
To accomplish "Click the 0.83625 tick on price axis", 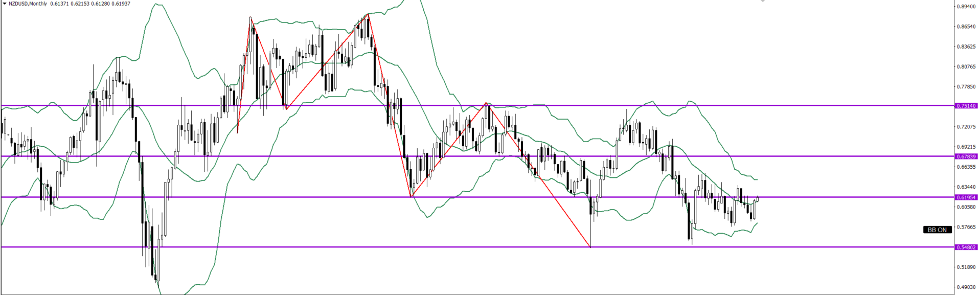I will coord(966,47).
